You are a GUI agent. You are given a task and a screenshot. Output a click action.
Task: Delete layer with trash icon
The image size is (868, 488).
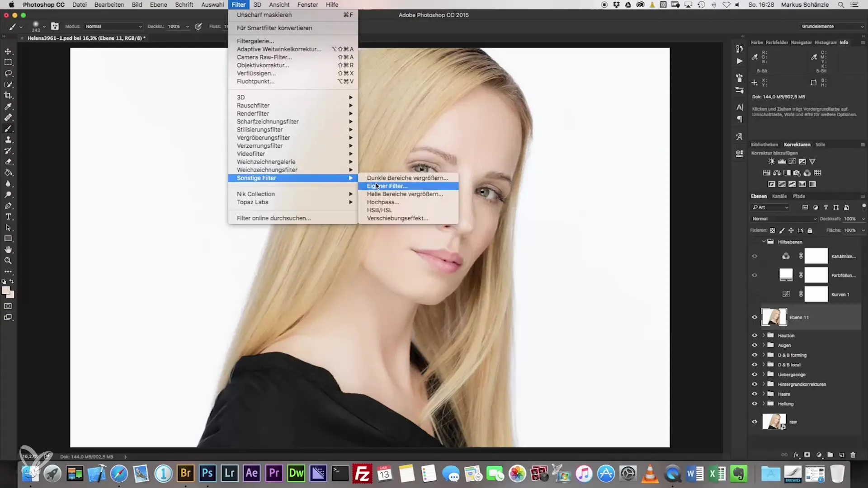[x=853, y=455]
